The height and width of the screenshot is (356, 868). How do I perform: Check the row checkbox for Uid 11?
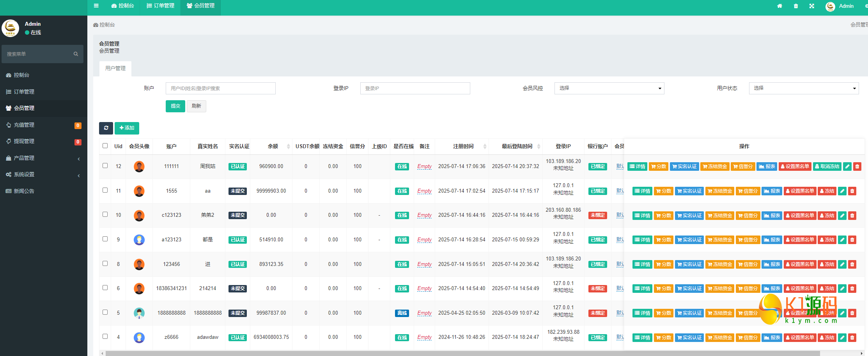click(105, 190)
